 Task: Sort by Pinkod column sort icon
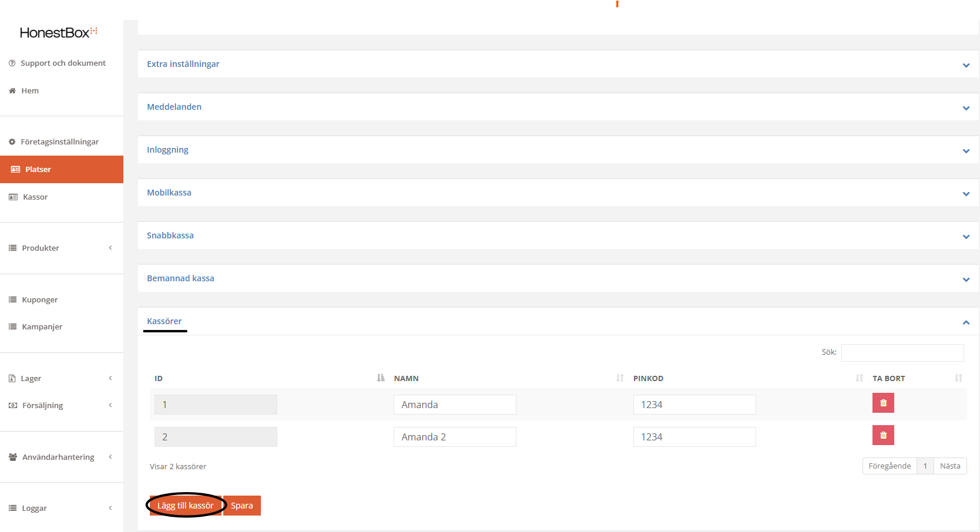pos(859,378)
